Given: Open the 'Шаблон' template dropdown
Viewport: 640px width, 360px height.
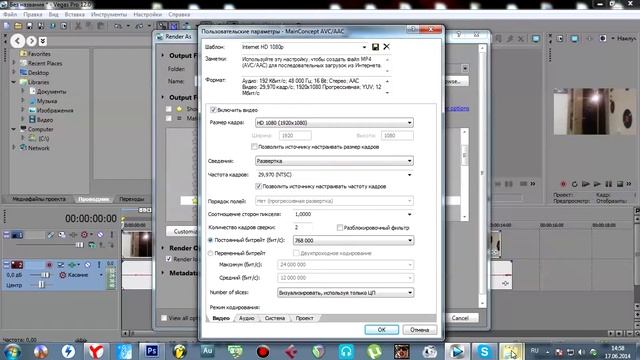Looking at the screenshot, I should 364,47.
